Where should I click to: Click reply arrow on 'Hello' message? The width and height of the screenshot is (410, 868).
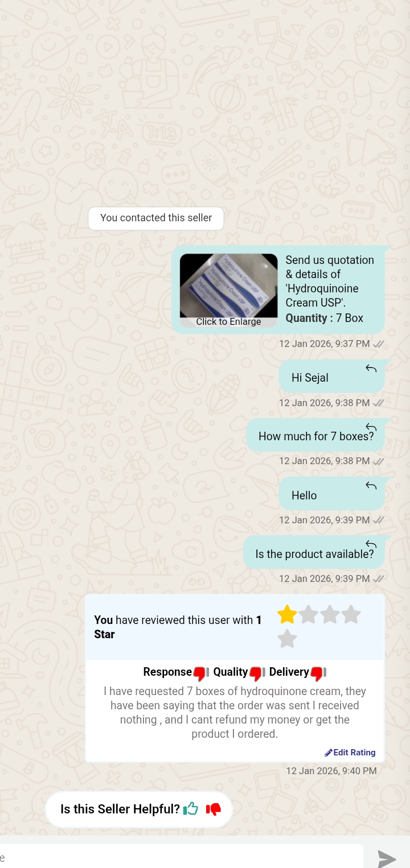tap(371, 486)
